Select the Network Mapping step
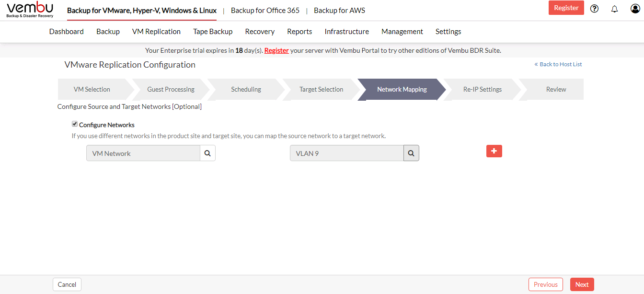 pyautogui.click(x=402, y=89)
